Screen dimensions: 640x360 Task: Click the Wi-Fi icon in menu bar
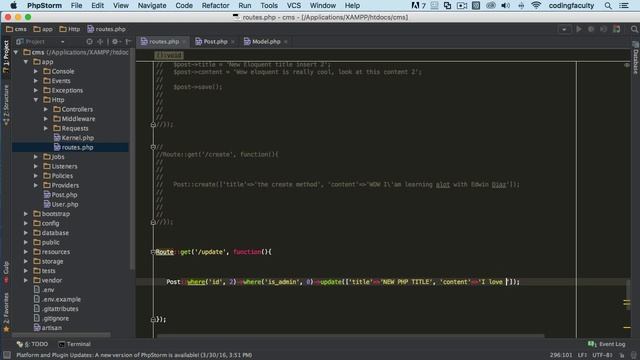tap(536, 5)
